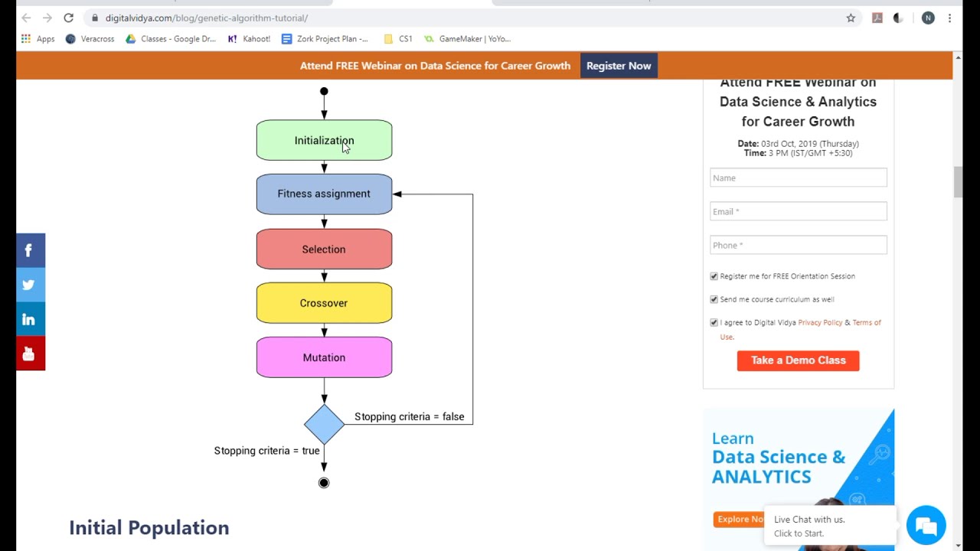Viewport: 980px width, 551px height.
Task: Open the YouTube sidebar icon
Action: 30,354
